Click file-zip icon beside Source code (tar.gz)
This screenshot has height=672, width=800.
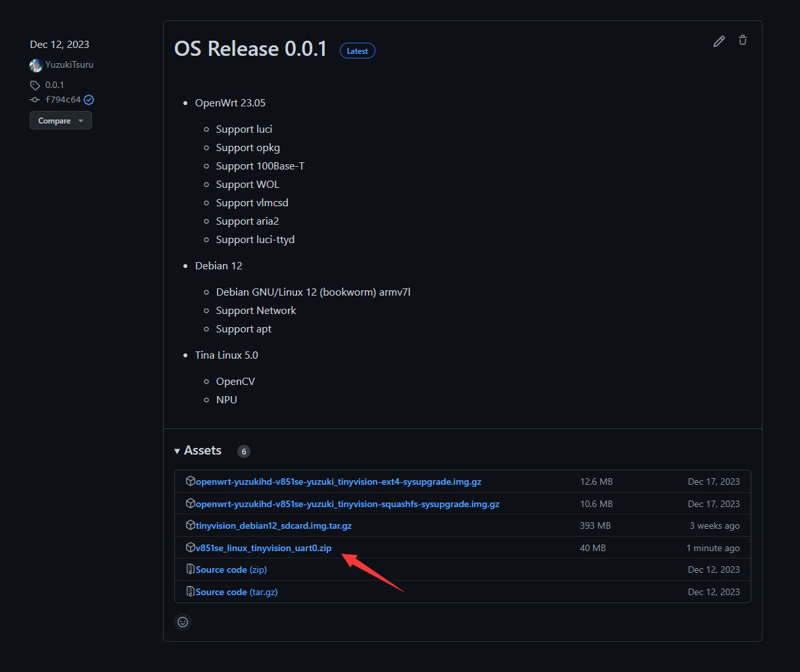[191, 592]
